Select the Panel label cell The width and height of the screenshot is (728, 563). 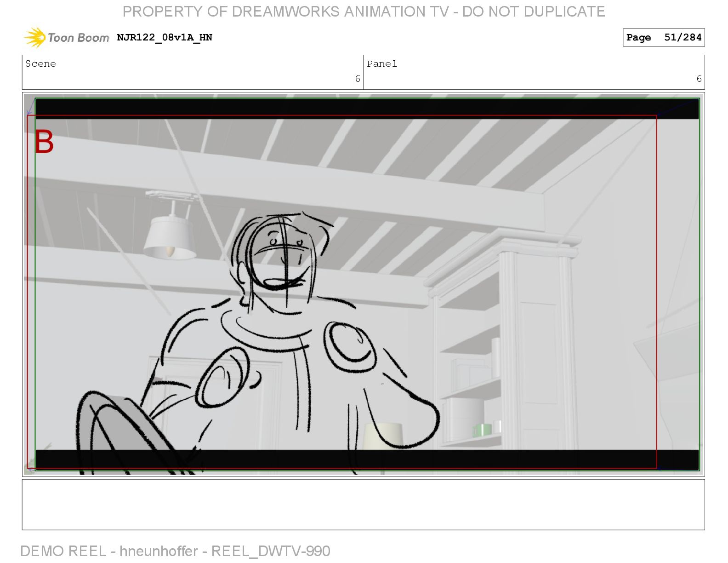pyautogui.click(x=534, y=72)
